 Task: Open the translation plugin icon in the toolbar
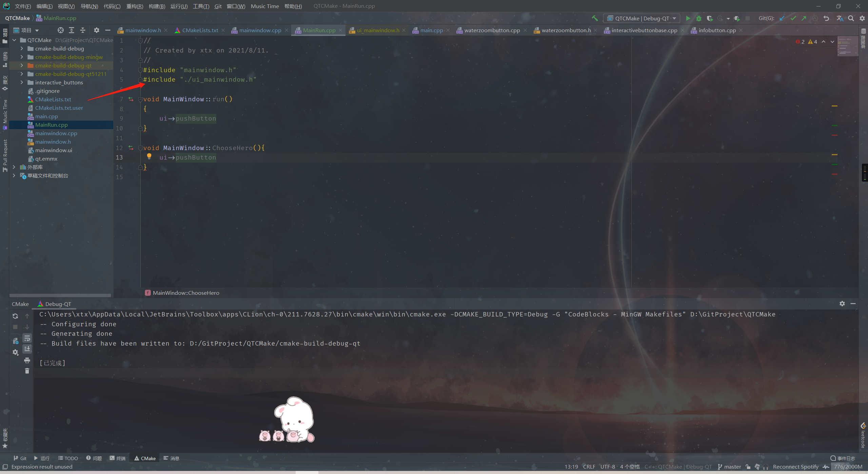(x=840, y=18)
